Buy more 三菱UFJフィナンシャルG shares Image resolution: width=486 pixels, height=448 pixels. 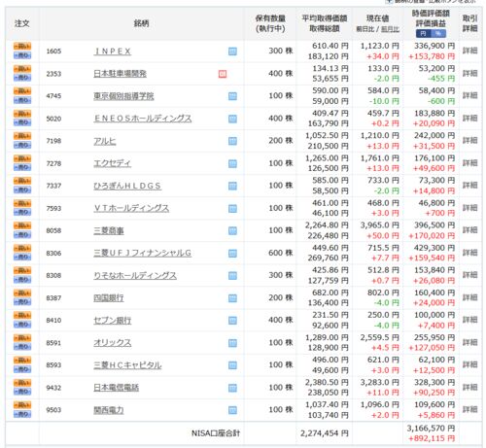[x=22, y=249]
